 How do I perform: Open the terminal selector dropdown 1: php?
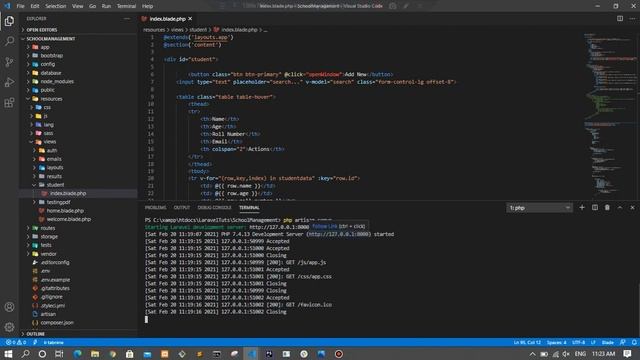[539, 208]
